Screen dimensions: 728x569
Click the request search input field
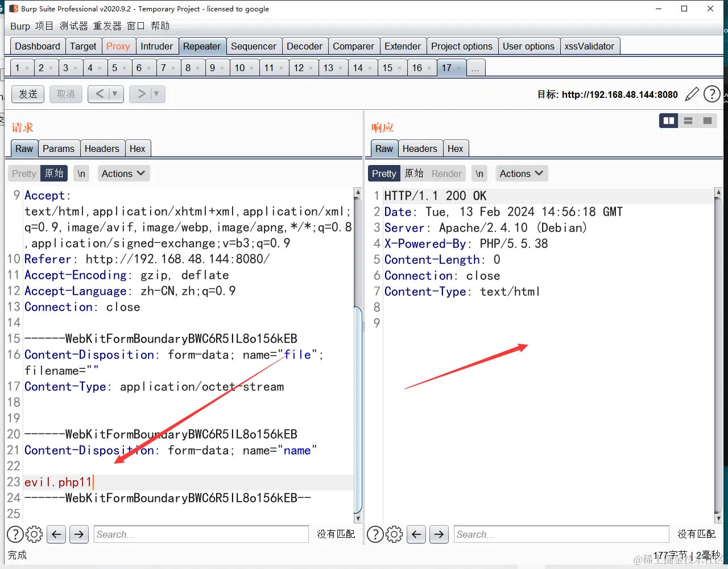[201, 534]
